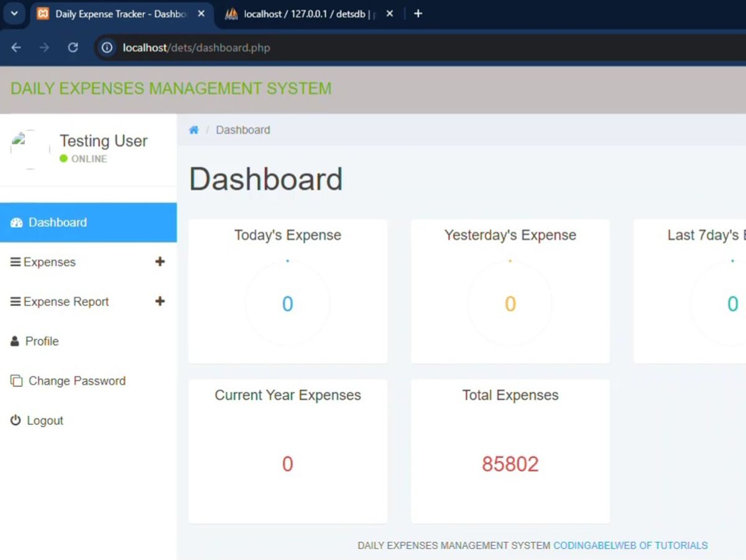The image size is (746, 560).
Task: Click the Total Expenses value 85802
Action: point(510,464)
